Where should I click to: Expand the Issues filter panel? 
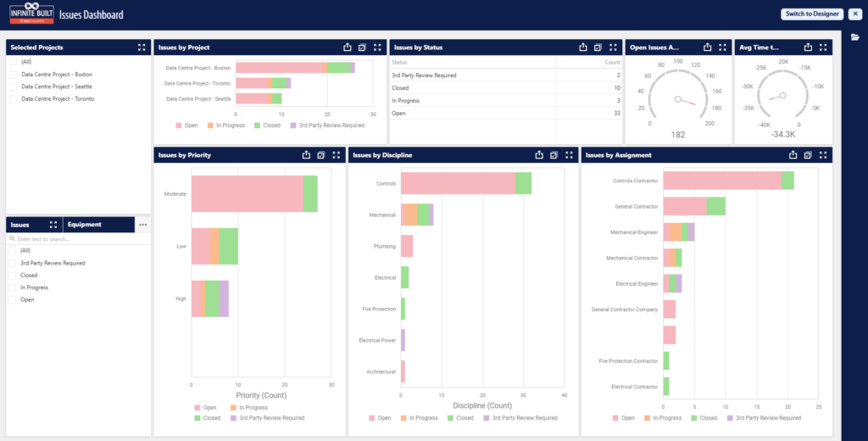[x=53, y=225]
